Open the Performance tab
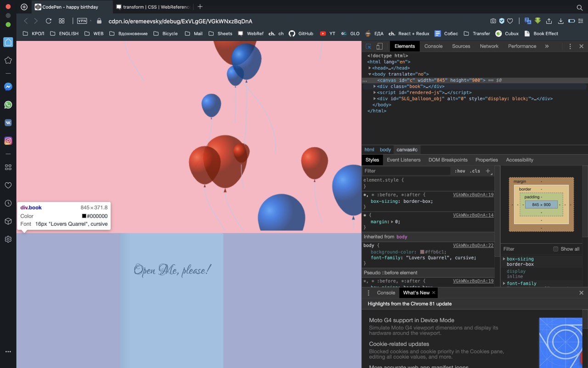 [522, 46]
